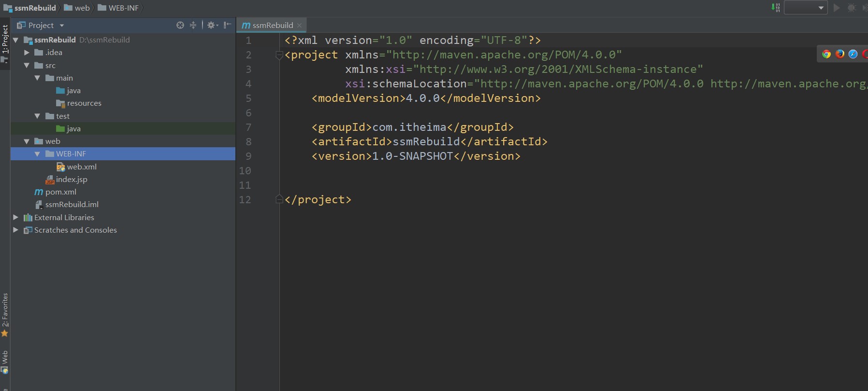Screen dimensions: 868x391
Task: Click the ssmRebuild breadcrumb in navigation bar
Action: point(30,8)
